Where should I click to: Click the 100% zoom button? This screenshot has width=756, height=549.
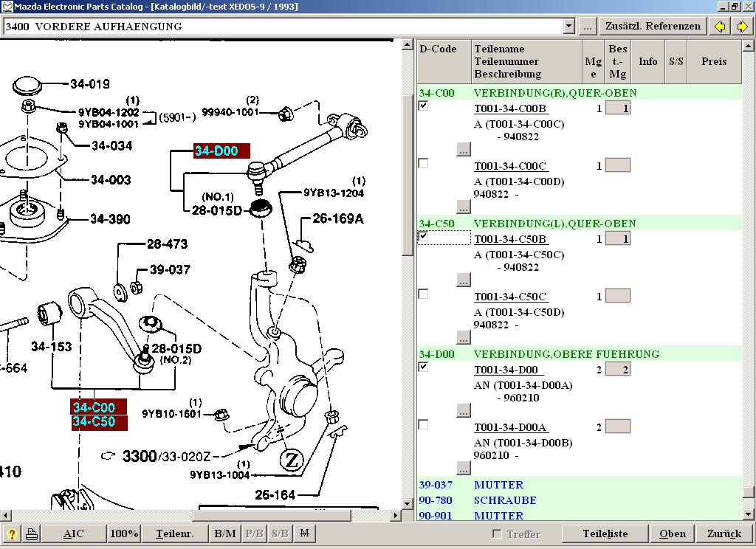[x=125, y=534]
